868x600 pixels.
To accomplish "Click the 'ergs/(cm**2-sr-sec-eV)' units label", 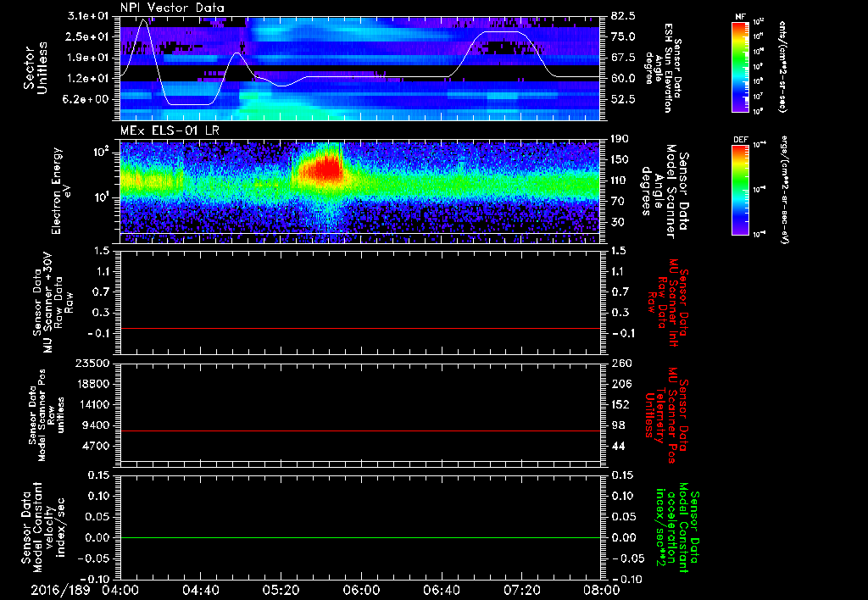I will (x=784, y=189).
